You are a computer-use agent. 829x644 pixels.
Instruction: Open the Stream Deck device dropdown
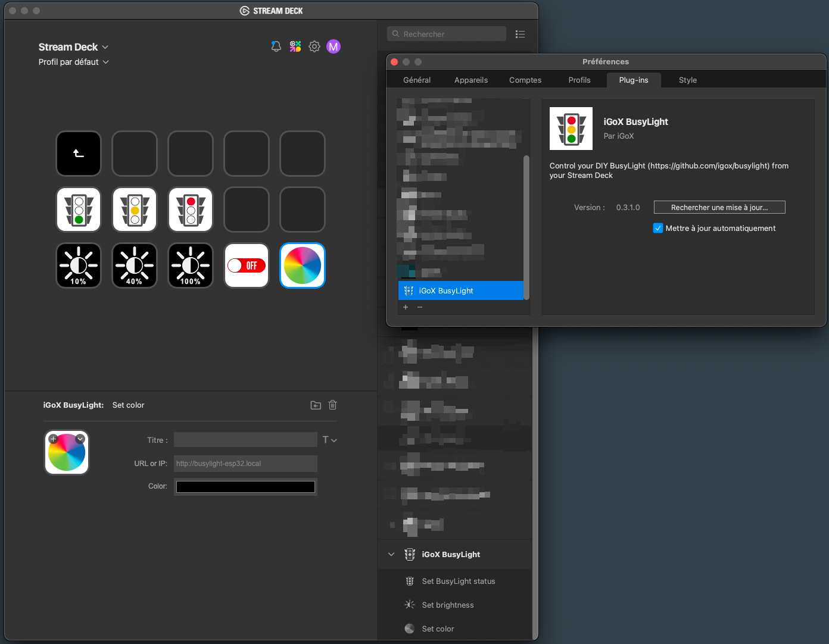(x=73, y=47)
